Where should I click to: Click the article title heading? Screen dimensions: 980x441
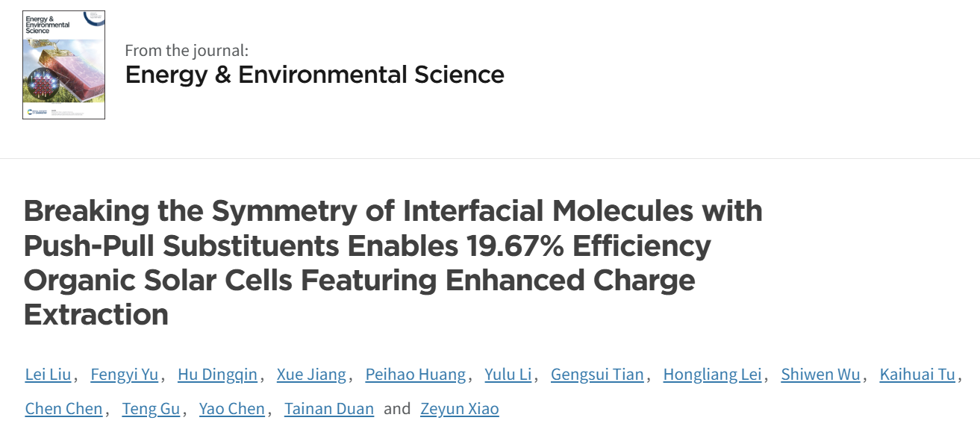(393, 263)
